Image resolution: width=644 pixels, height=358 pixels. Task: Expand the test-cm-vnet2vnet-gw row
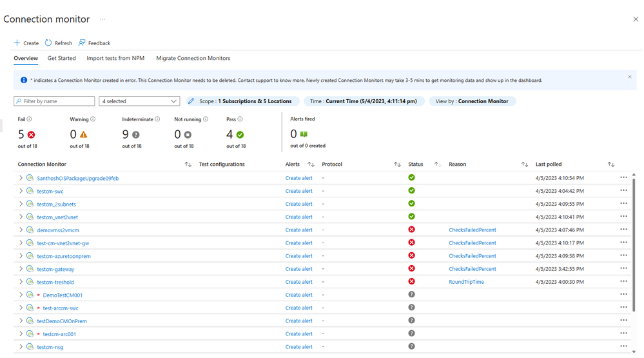coord(21,243)
